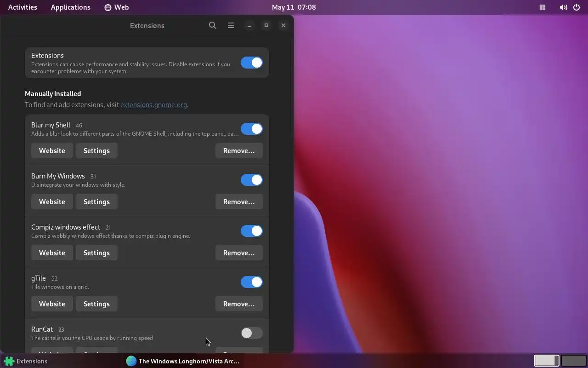Open the Applications menu
588x368 pixels.
71,7
